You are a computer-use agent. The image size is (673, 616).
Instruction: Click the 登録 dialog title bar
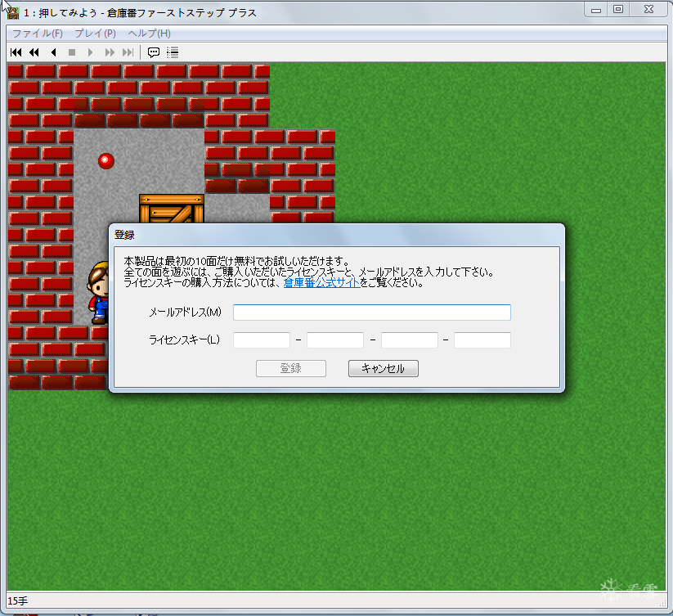pyautogui.click(x=337, y=235)
